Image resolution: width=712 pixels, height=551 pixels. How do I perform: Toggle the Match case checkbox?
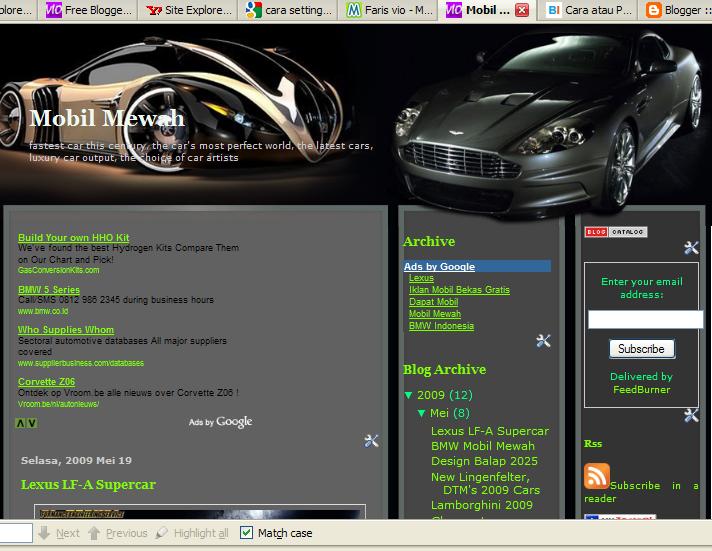246,532
